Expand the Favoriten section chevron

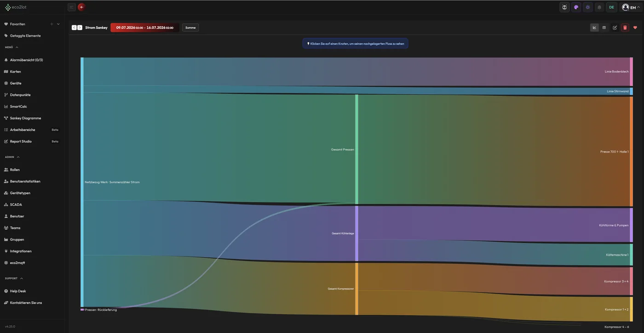click(58, 24)
